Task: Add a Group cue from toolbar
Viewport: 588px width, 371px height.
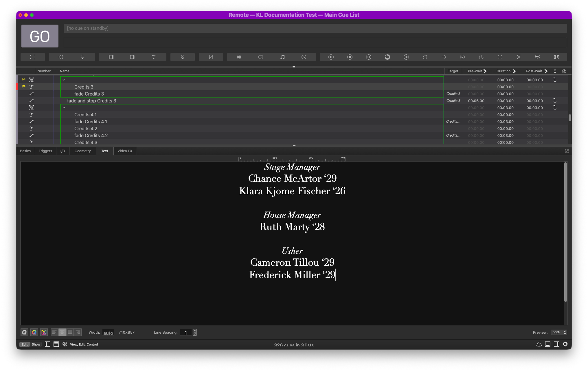Action: point(33,57)
